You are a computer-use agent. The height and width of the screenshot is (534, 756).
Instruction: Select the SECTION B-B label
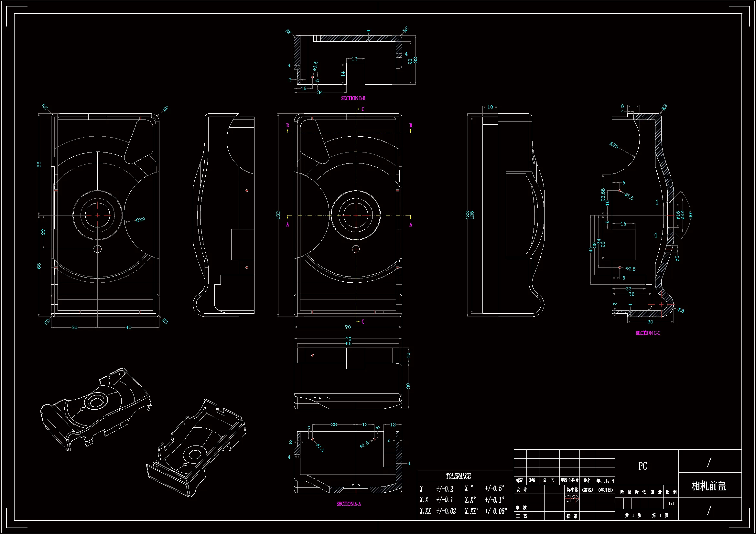point(353,99)
